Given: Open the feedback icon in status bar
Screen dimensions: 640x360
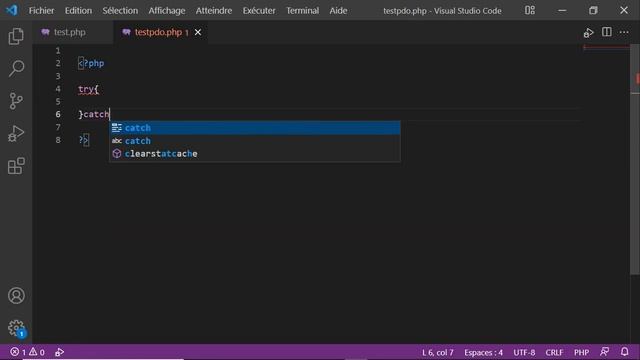Looking at the screenshot, I should 605,351.
